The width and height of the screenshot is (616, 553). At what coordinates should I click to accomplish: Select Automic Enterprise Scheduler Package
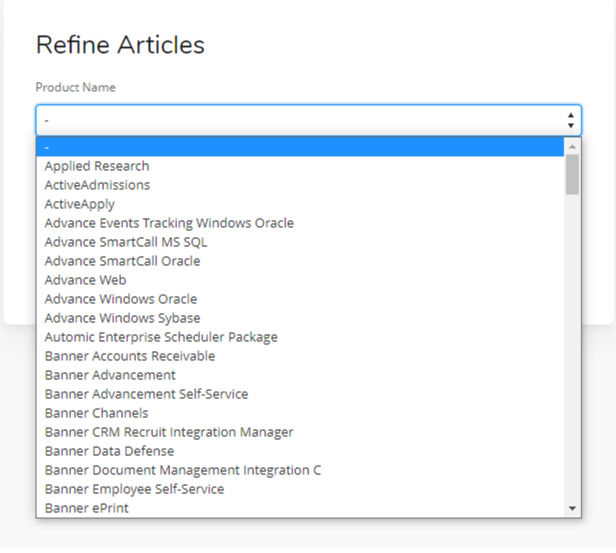click(300, 337)
